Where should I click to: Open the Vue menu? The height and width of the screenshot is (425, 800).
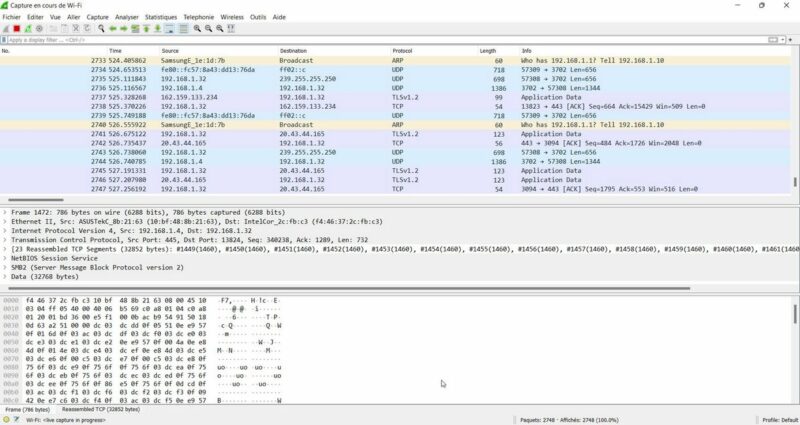tap(55, 17)
